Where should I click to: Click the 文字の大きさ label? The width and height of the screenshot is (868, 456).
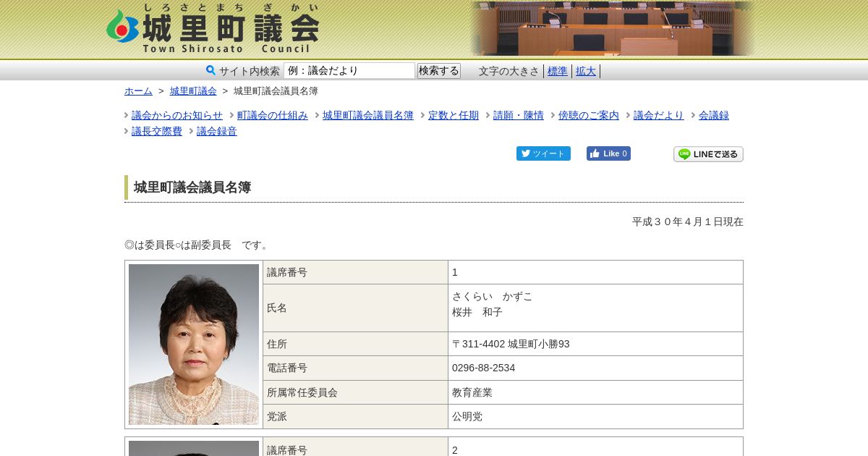[509, 71]
